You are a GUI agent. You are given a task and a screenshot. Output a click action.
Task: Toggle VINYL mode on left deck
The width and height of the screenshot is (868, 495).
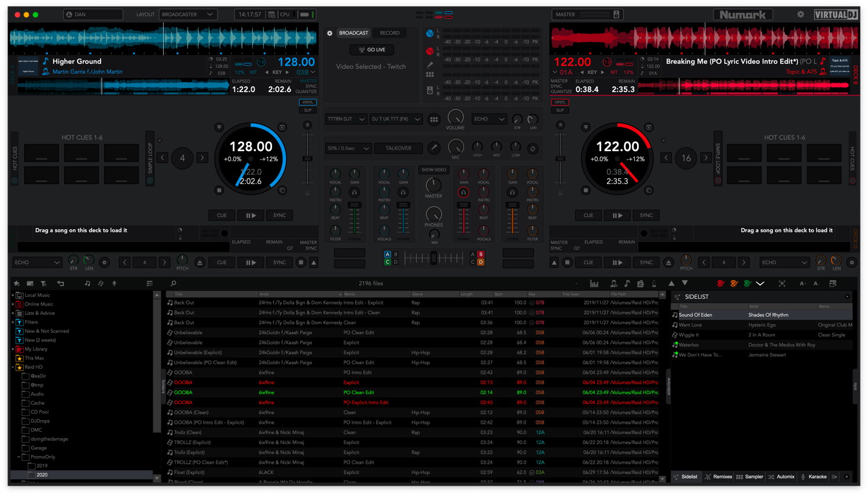pos(308,102)
